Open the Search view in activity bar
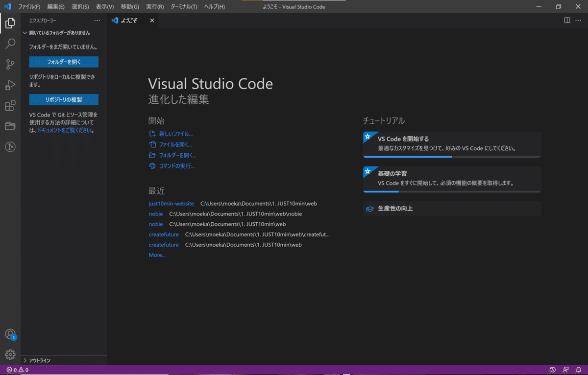588x375 pixels. coord(10,44)
